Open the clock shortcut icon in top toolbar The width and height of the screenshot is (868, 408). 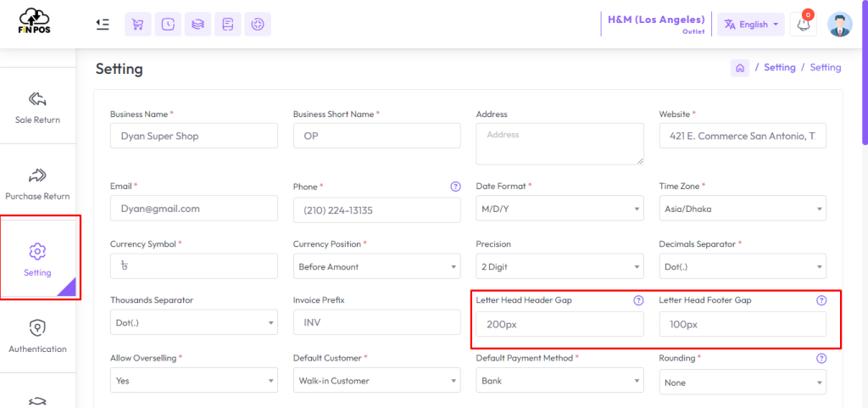tap(168, 25)
